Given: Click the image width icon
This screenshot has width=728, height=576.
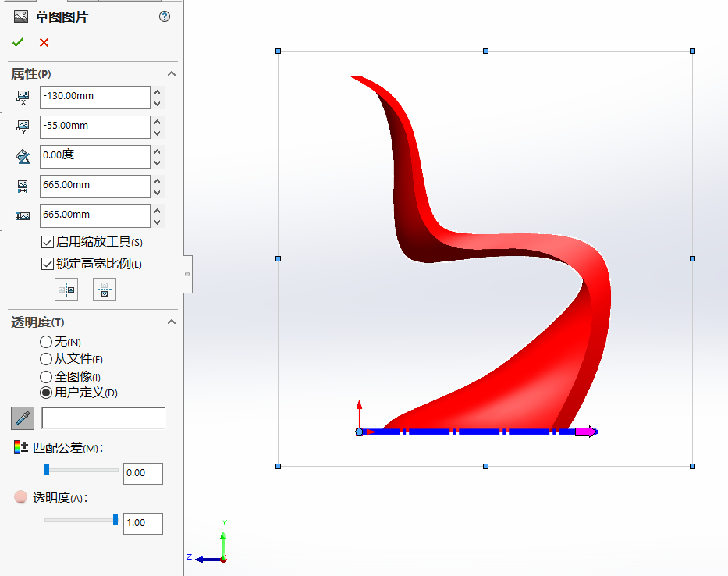Looking at the screenshot, I should click(x=23, y=187).
